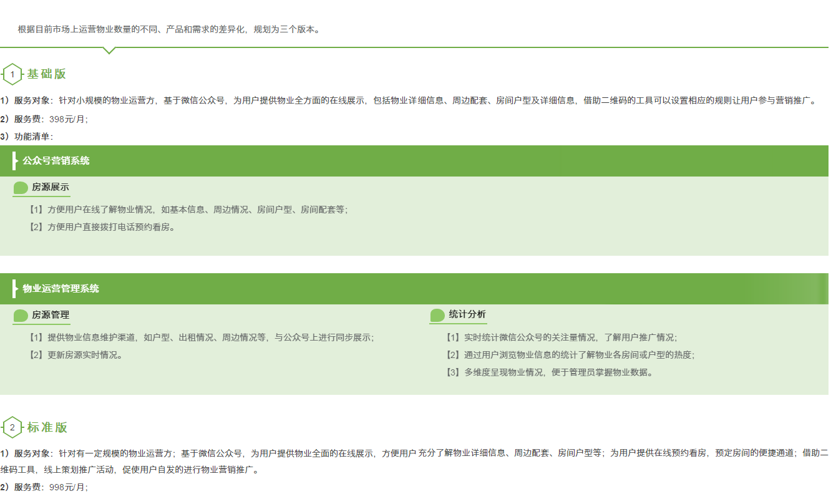Open the 统计分析 feature label

467,314
